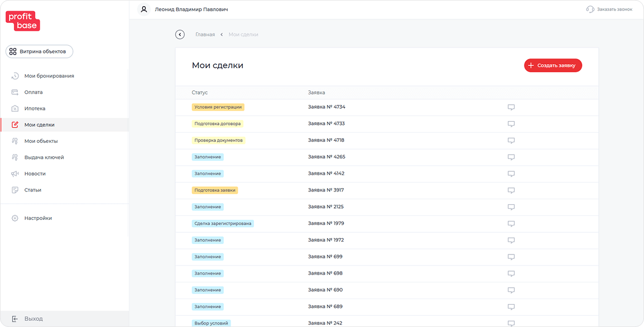Click the Создать заявку button

click(553, 65)
